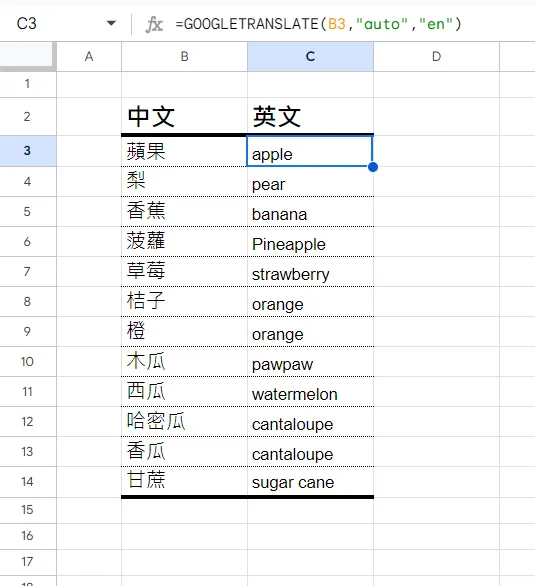Select row 17 header
The width and height of the screenshot is (535, 586).
(28, 562)
